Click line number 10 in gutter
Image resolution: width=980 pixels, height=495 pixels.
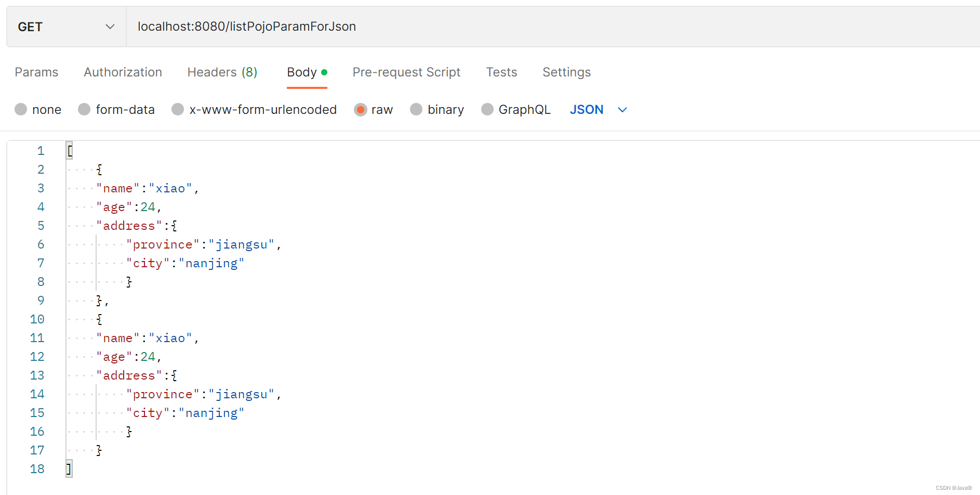pyautogui.click(x=37, y=319)
